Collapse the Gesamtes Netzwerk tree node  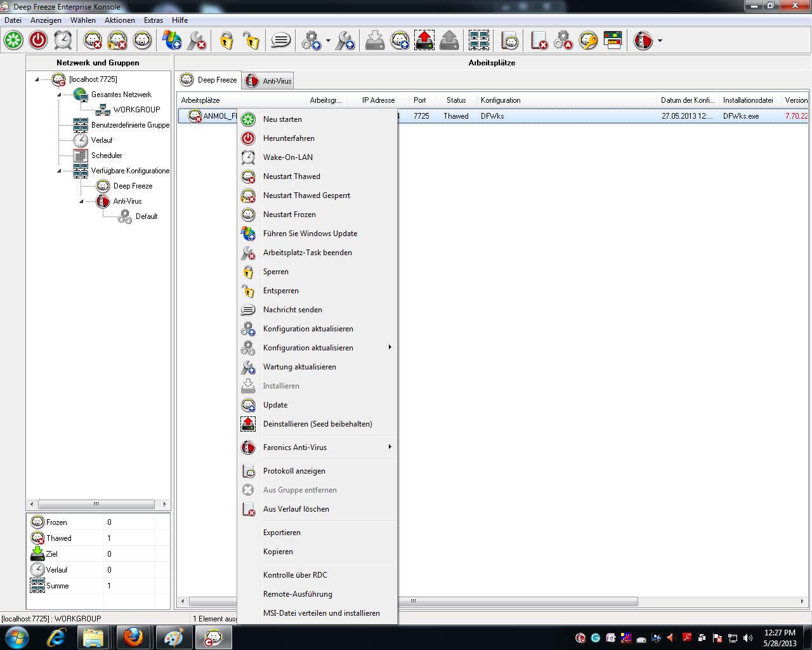coord(59,95)
